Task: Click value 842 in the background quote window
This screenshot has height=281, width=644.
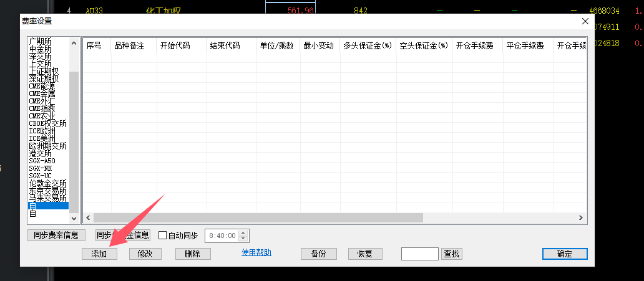Action: [361, 11]
